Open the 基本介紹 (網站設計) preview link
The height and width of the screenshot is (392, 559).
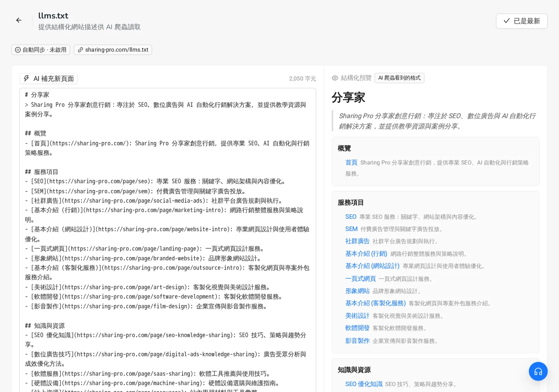(x=372, y=266)
